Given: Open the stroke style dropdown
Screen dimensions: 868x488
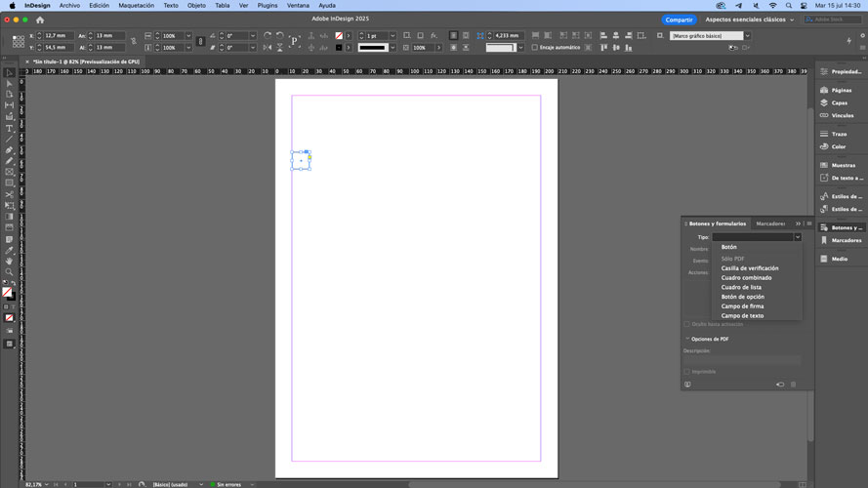Looking at the screenshot, I should [x=393, y=48].
